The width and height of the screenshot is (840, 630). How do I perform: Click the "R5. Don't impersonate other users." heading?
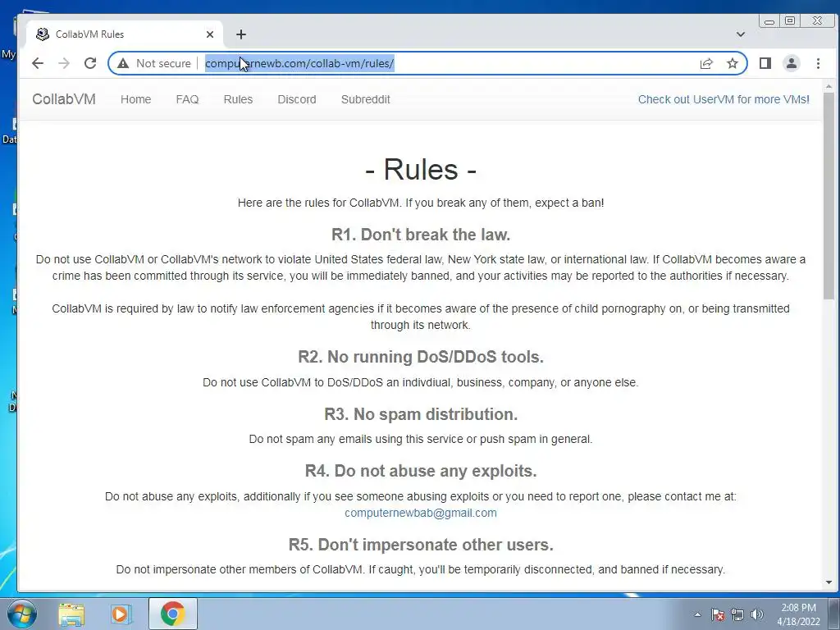tap(421, 545)
